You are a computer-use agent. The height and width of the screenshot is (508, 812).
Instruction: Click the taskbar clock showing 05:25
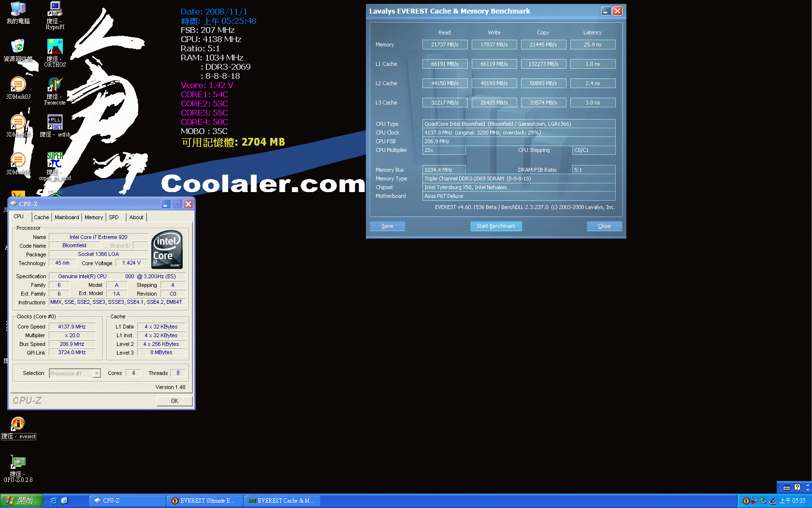[793, 501]
